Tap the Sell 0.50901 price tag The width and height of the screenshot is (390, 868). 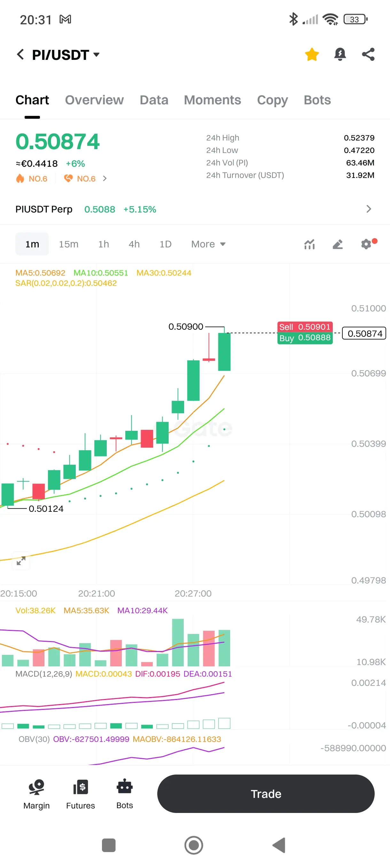[x=305, y=327]
